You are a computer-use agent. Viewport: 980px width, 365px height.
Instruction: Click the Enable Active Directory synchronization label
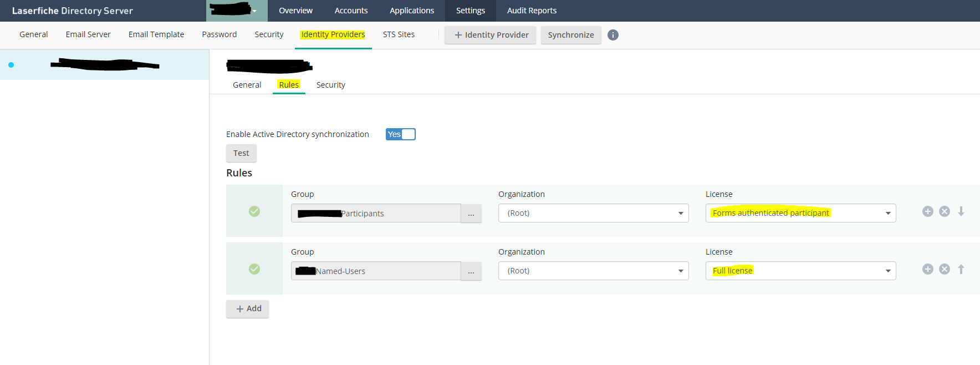coord(298,134)
